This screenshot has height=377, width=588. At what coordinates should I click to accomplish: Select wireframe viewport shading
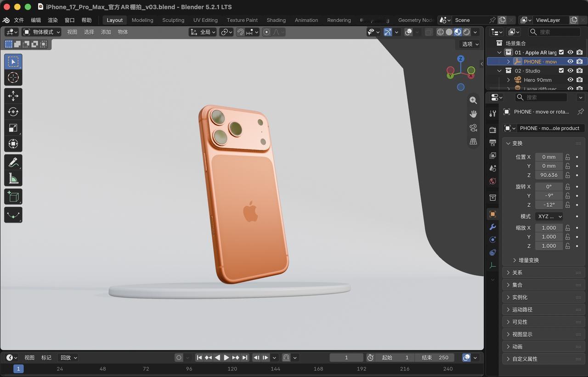point(440,32)
